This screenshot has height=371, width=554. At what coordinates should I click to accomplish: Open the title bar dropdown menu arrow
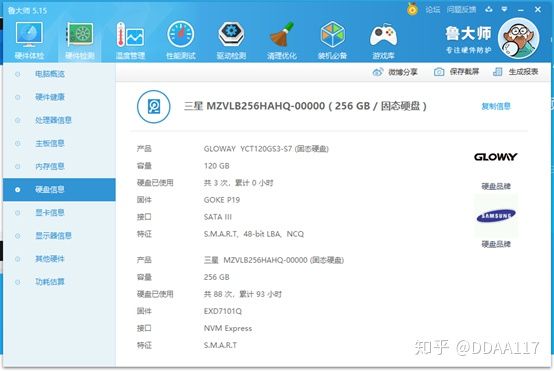click(505, 10)
